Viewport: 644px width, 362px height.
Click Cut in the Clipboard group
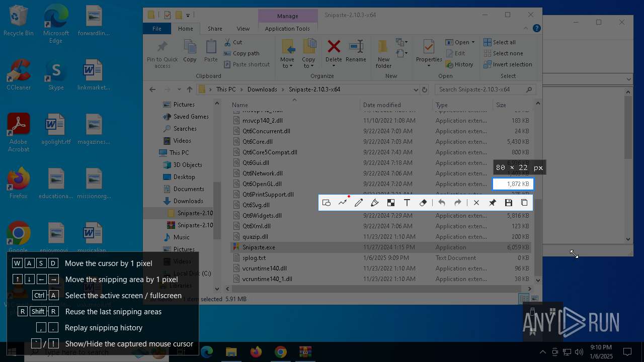233,42
